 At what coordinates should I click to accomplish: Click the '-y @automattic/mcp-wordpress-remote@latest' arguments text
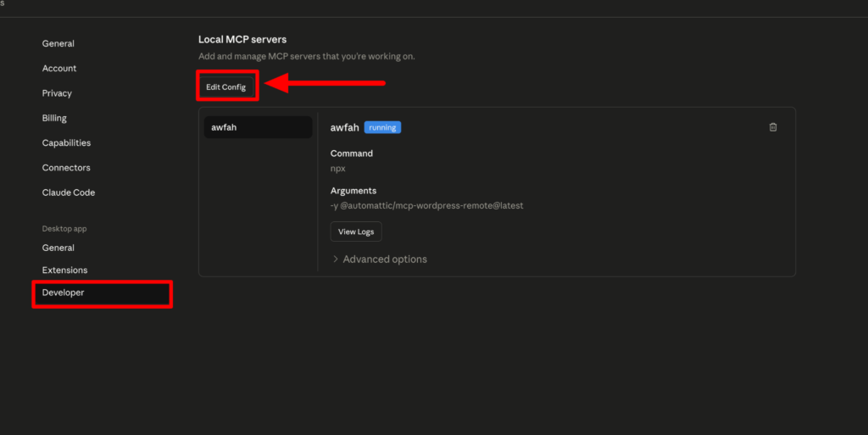[x=427, y=205]
